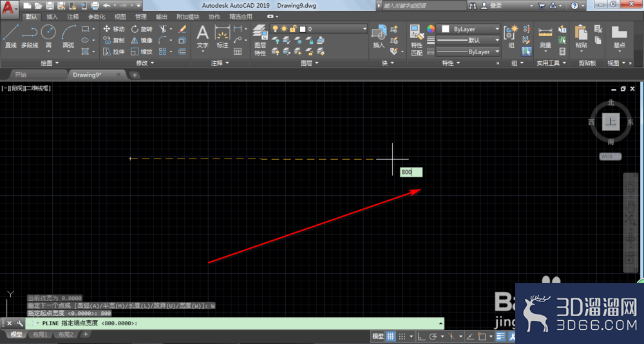This screenshot has width=644, height=344.
Task: Click the Move (移动) tool
Action: (x=114, y=29)
